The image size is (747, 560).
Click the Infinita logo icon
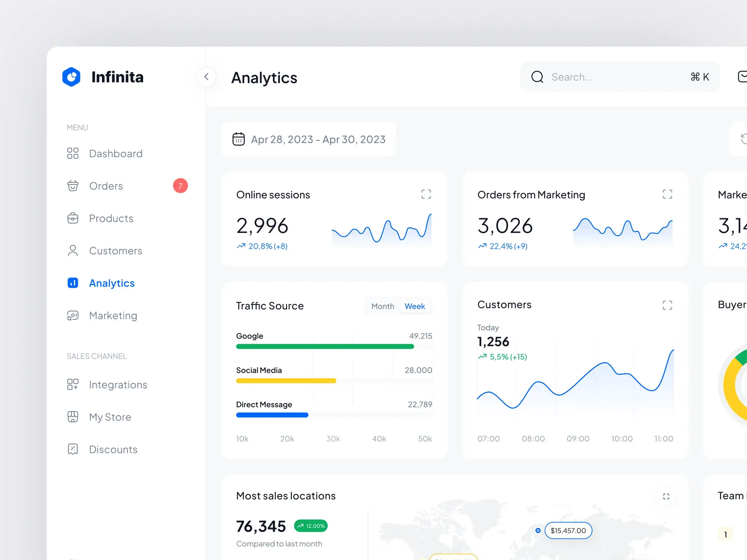coord(71,77)
